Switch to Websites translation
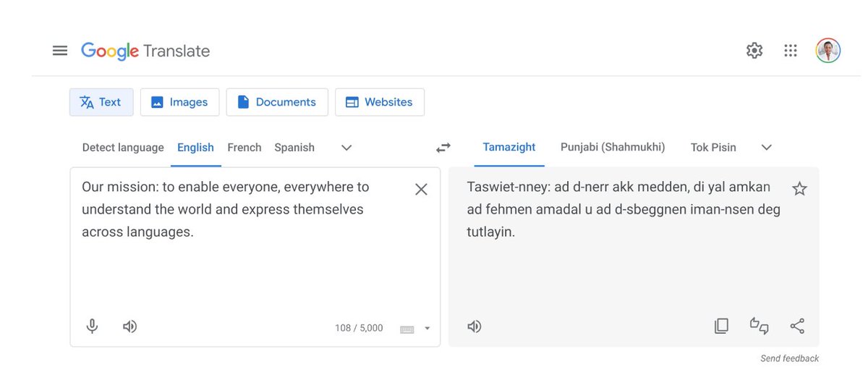 [x=380, y=102]
